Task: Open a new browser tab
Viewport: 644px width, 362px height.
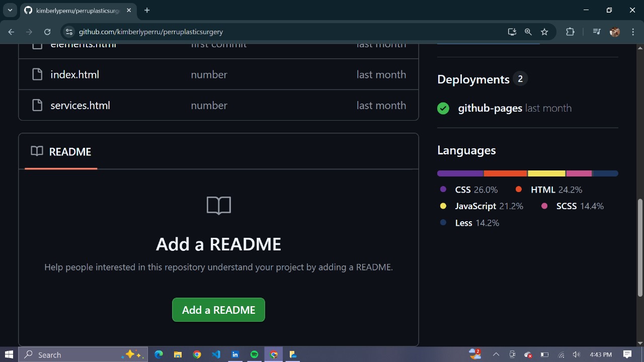Action: [x=147, y=10]
